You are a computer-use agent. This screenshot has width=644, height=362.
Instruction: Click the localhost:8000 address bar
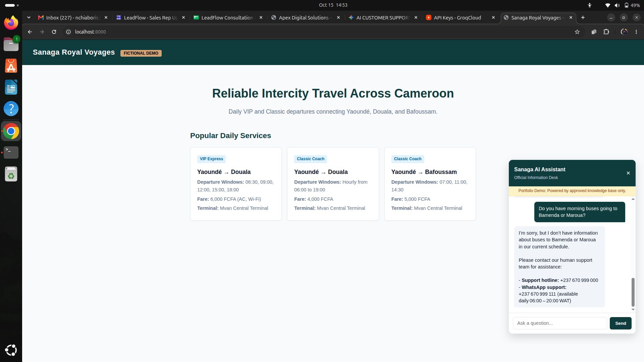[319, 32]
